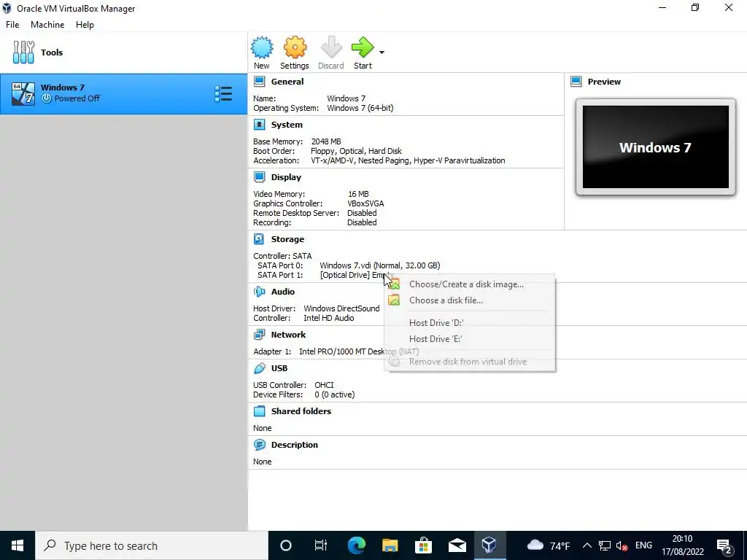Show hidden tray icons chevron
Viewport: 747px width, 560px height.
(x=587, y=545)
